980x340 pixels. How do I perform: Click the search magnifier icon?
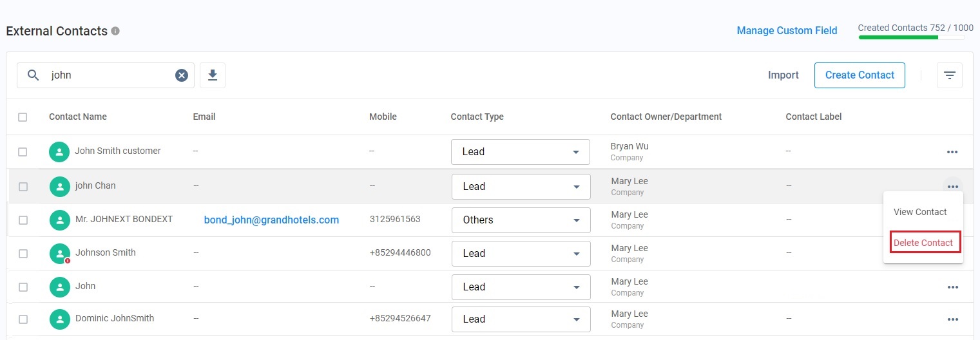coord(34,75)
